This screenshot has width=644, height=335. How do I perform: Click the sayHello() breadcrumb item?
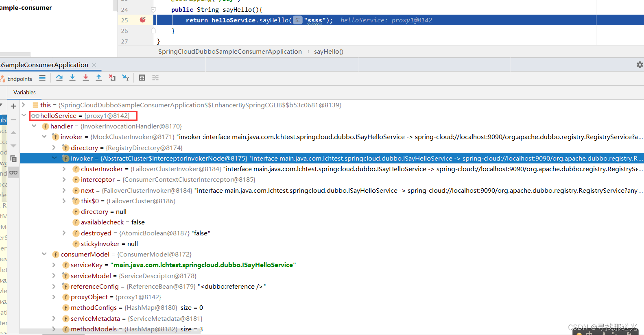click(329, 51)
